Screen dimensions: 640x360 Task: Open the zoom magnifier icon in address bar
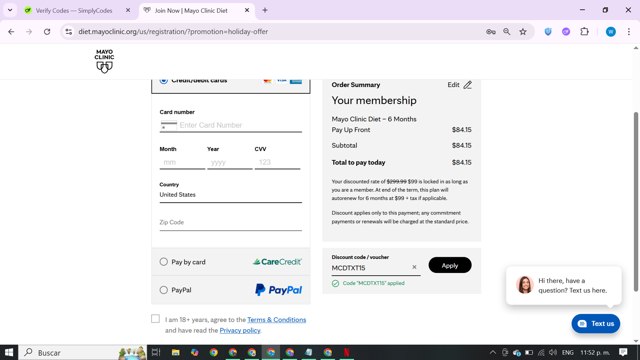coord(507,31)
